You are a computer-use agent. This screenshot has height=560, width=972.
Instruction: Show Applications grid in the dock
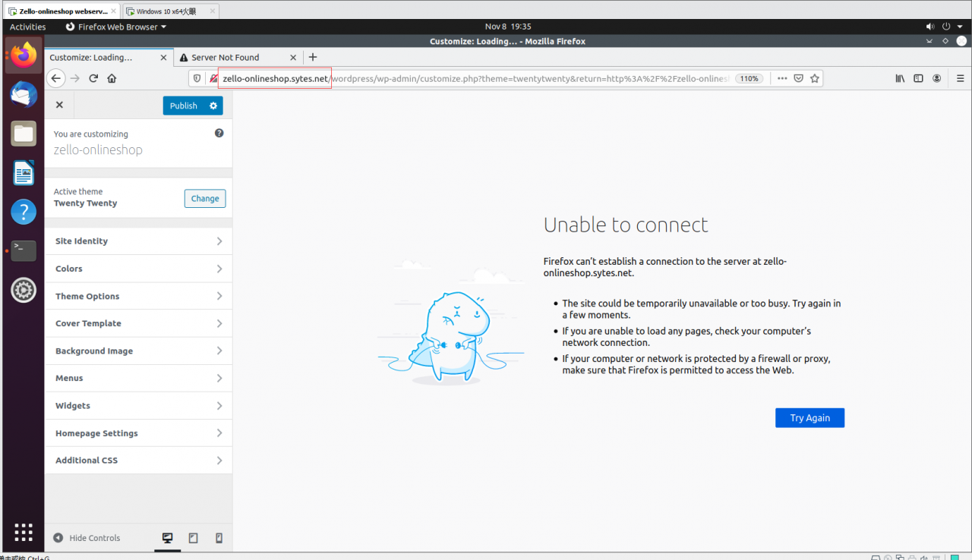pyautogui.click(x=24, y=532)
